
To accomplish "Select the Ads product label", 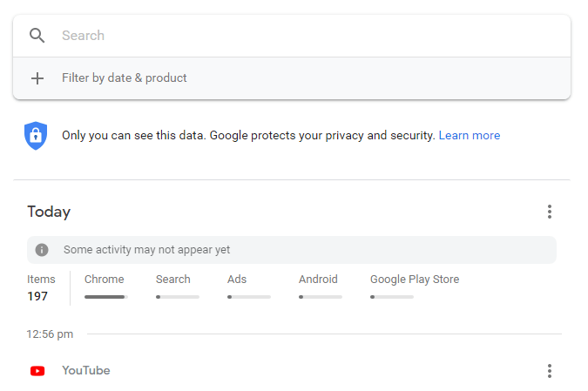I will coord(237,280).
